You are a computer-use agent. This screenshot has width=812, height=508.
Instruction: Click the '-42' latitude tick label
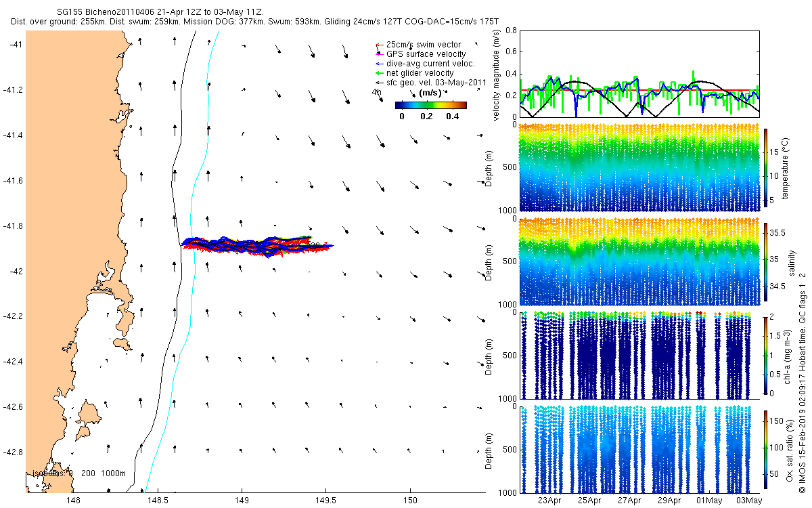18,271
